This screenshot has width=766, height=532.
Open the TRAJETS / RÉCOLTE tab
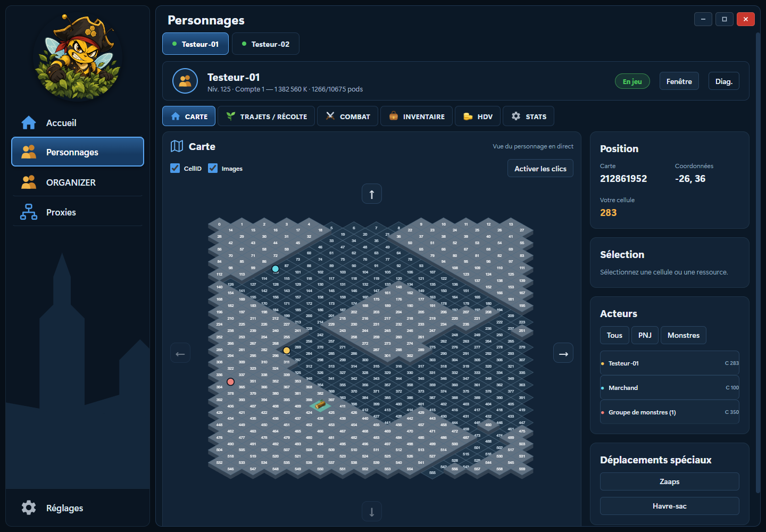pos(266,116)
